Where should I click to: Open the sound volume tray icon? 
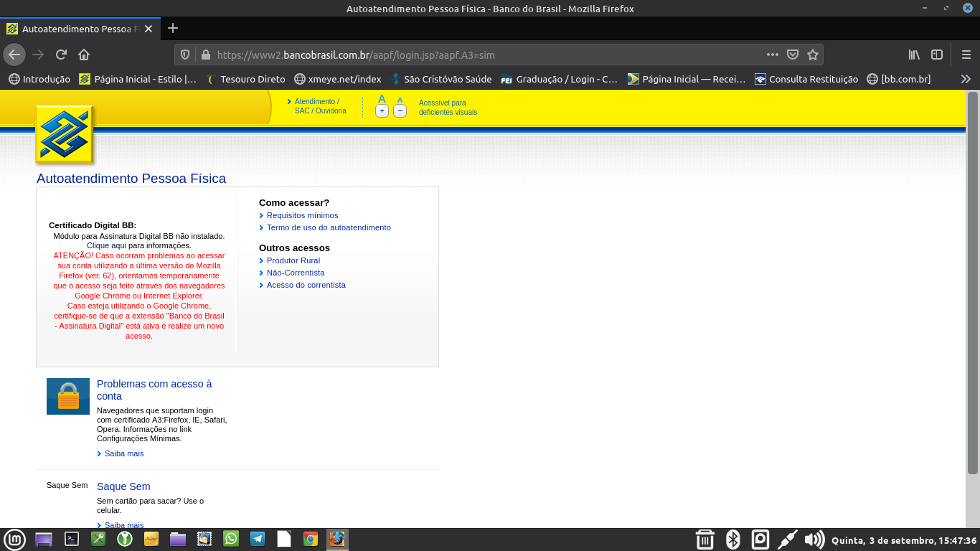[x=814, y=540]
